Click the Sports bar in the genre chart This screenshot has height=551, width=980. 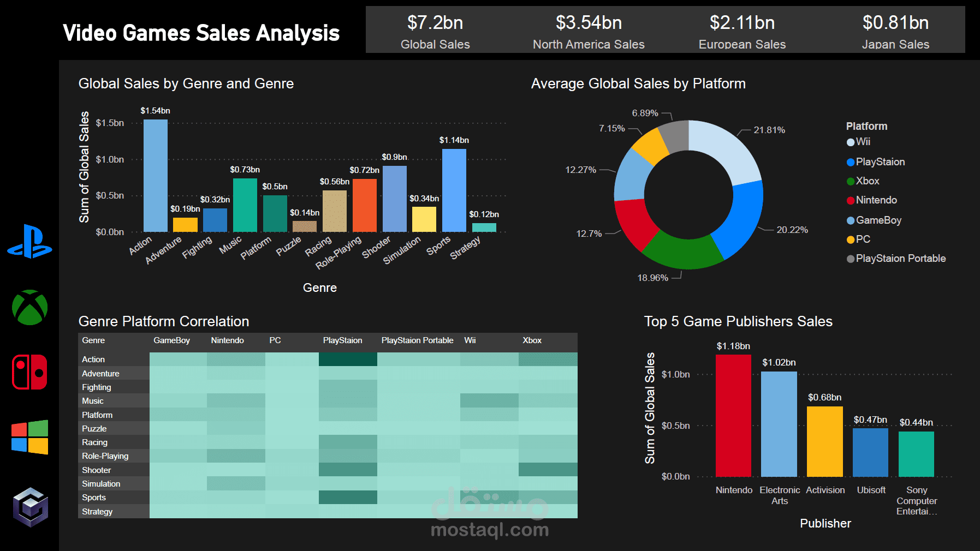pos(454,190)
